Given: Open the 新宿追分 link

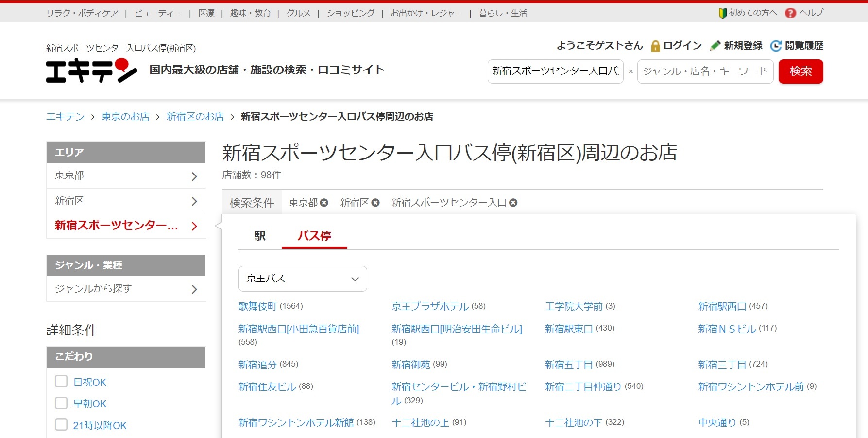Looking at the screenshot, I should (x=257, y=365).
